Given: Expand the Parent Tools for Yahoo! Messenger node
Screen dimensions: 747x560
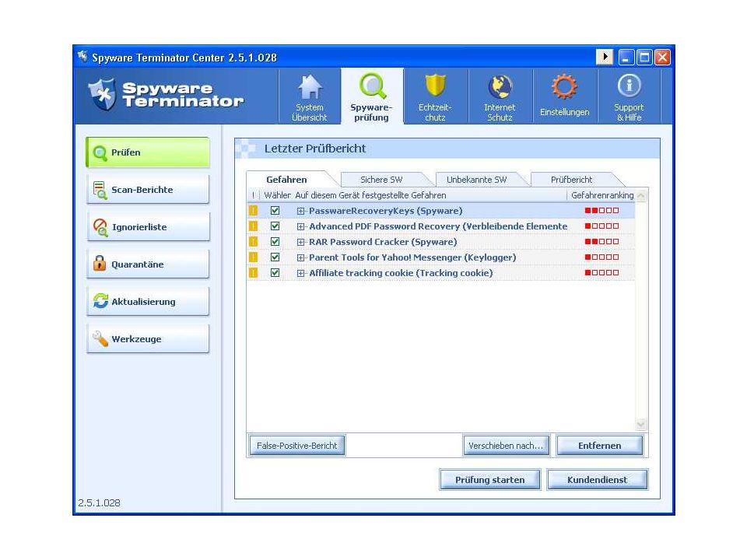Looking at the screenshot, I should coord(300,257).
